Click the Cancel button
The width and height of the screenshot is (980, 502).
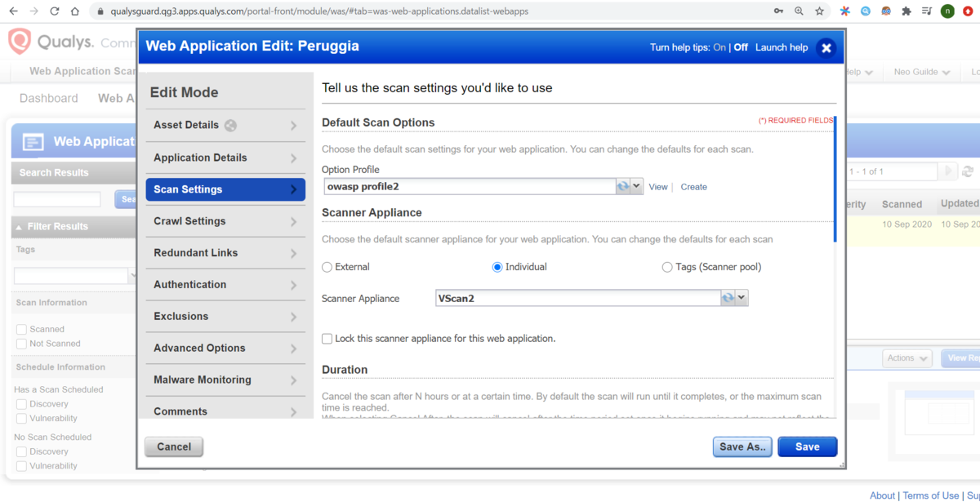click(174, 446)
